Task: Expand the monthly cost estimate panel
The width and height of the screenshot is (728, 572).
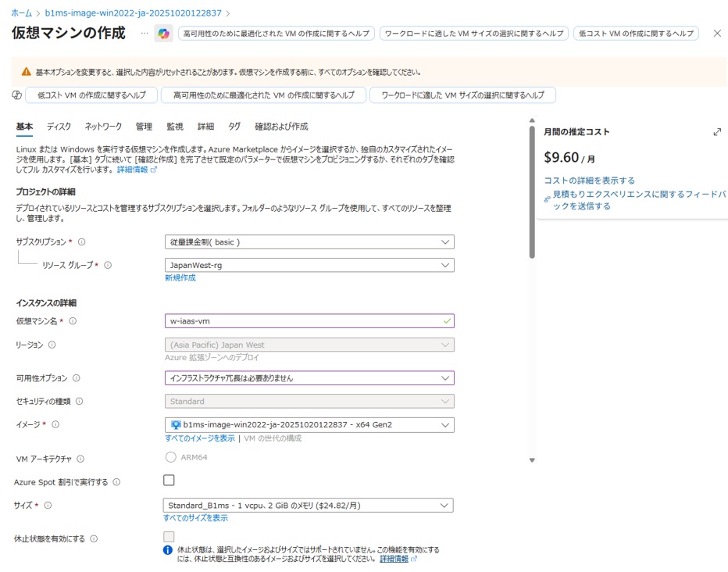Action: [716, 132]
